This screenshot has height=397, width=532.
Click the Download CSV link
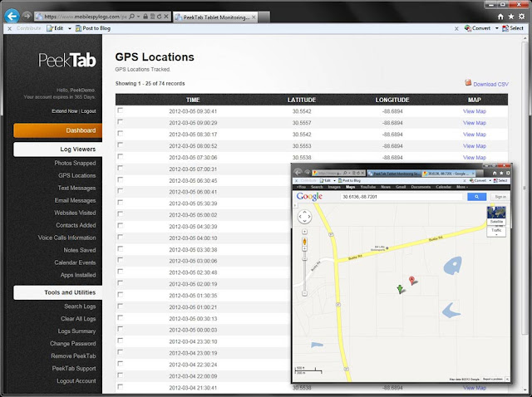pyautogui.click(x=490, y=84)
